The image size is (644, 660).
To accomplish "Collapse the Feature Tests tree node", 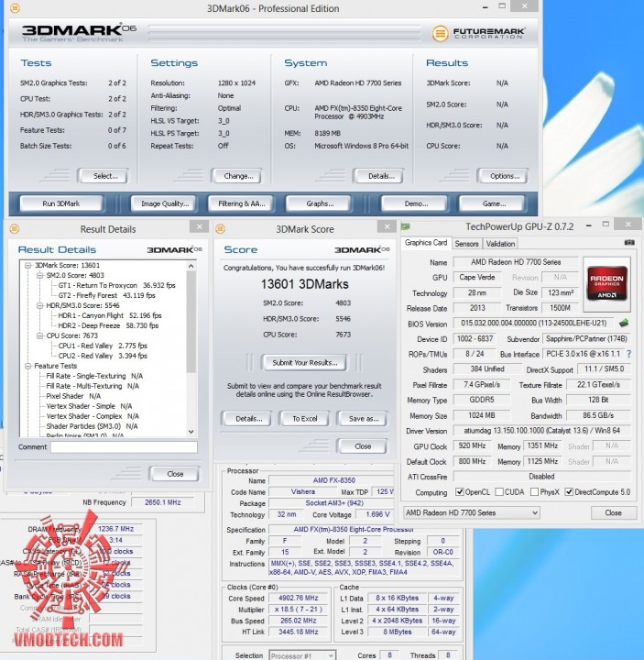I will 28,366.
